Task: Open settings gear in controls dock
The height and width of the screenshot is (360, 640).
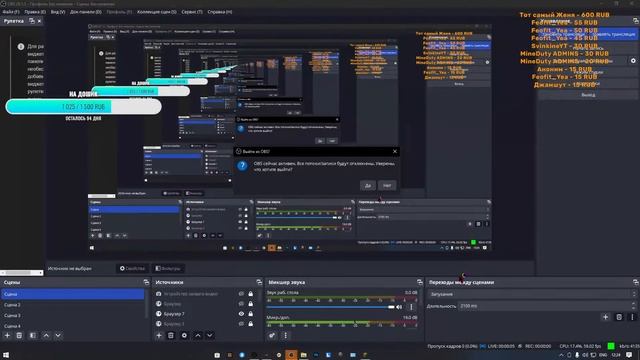Action: (633, 61)
